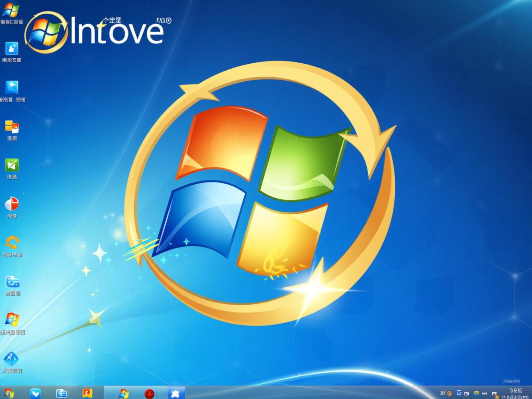Open the blue user-figure desktop shortcut

[12, 48]
